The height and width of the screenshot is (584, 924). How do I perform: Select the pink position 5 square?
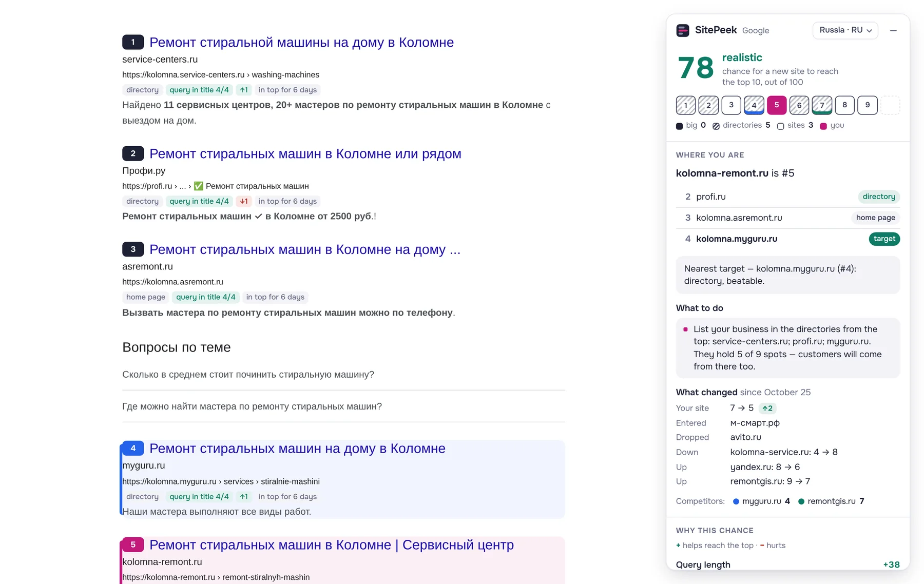[777, 105]
